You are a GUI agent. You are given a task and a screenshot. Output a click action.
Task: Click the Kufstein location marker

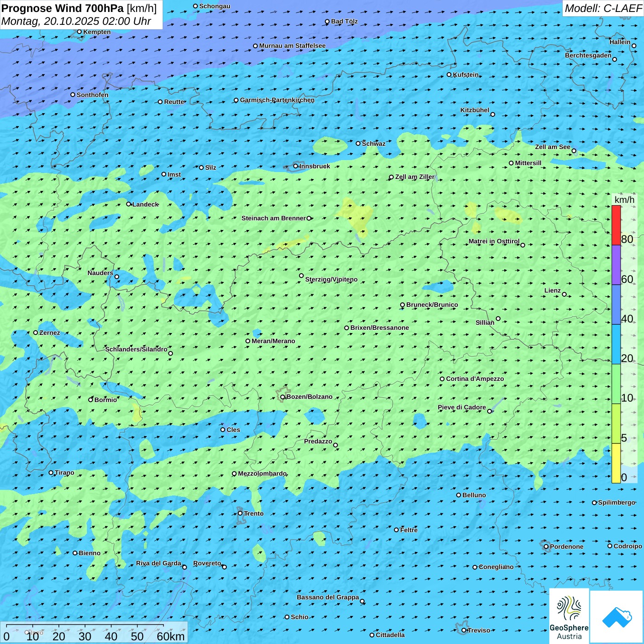coord(449,75)
